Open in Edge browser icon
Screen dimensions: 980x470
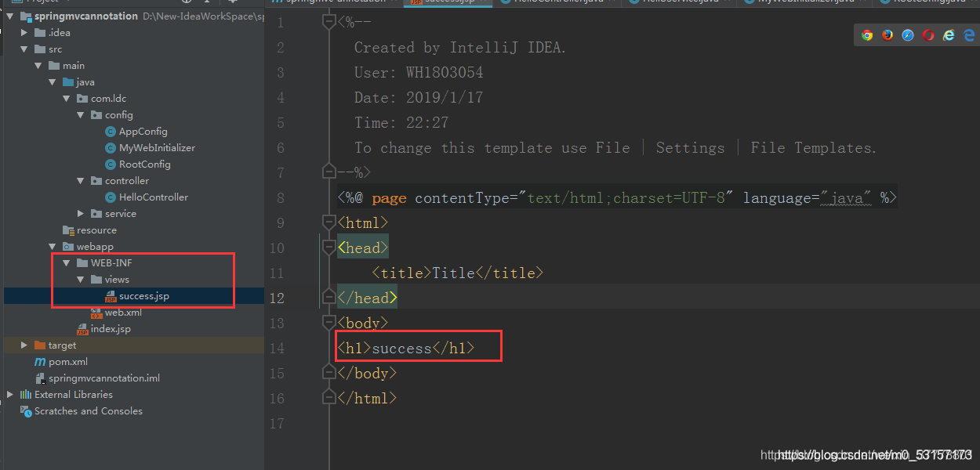tap(969, 35)
